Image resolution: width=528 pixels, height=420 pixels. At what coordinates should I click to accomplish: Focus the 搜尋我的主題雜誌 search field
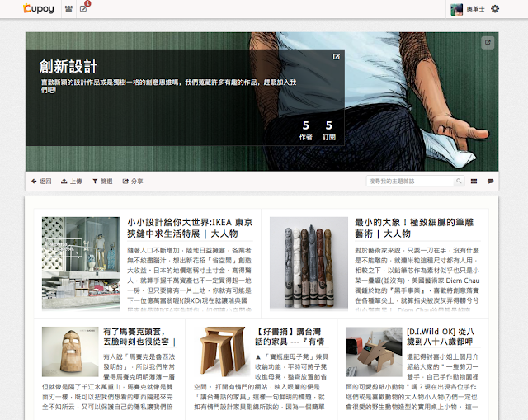410,182
